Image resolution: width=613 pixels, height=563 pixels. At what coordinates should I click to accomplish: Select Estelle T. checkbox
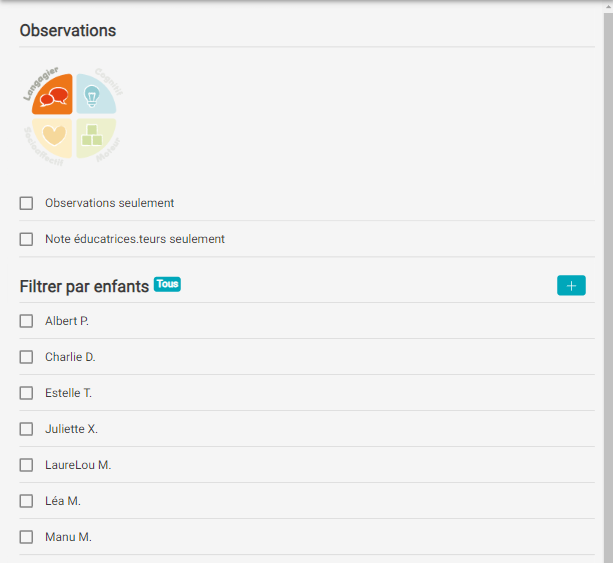coord(26,393)
